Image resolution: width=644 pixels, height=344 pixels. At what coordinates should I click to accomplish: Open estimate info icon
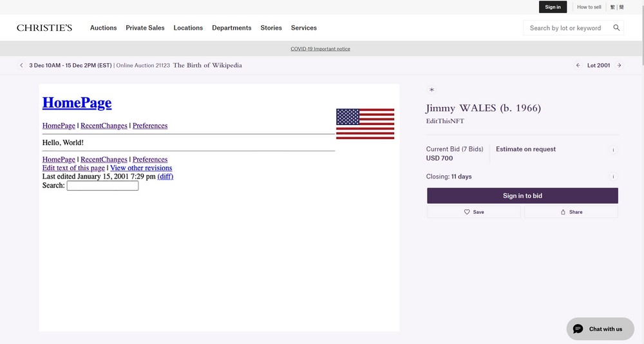(613, 150)
